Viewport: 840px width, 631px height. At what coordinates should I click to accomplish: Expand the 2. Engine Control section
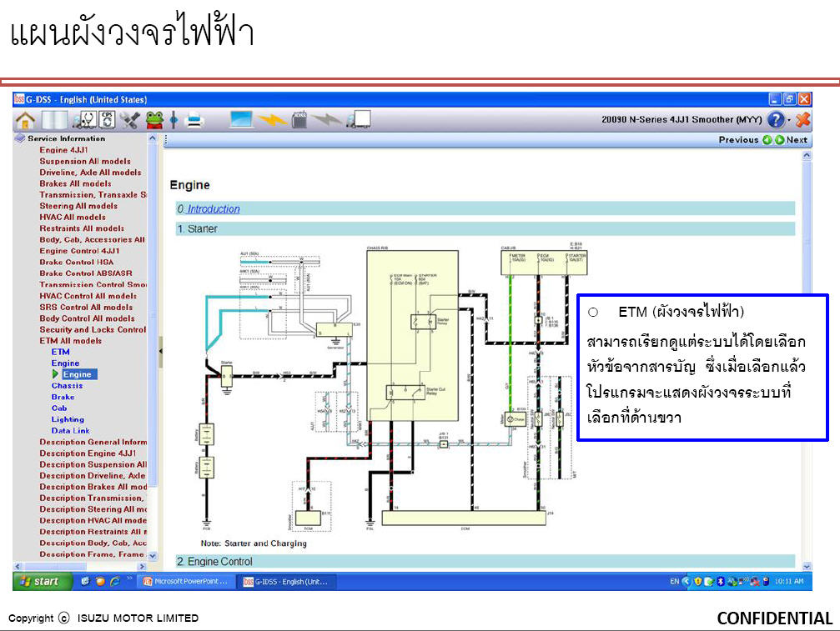[485, 562]
